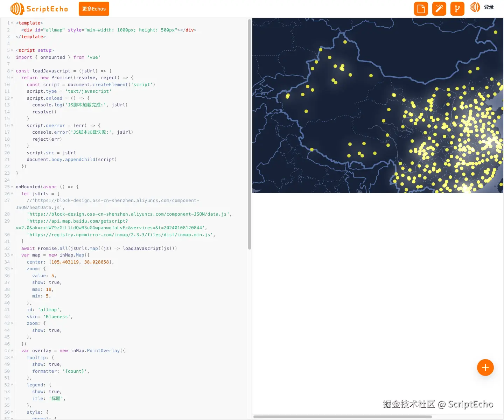
Task: Click the formatter: '{count}' line
Action: (x=61, y=371)
